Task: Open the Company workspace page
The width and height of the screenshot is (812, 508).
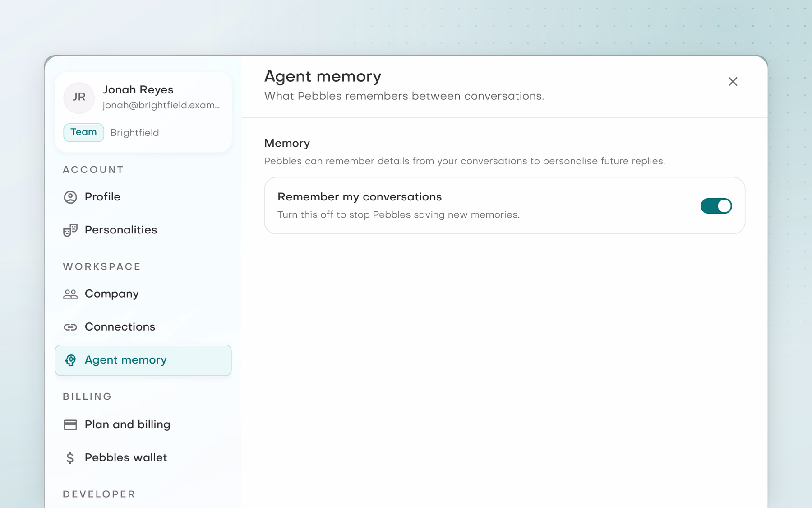Action: tap(143, 294)
